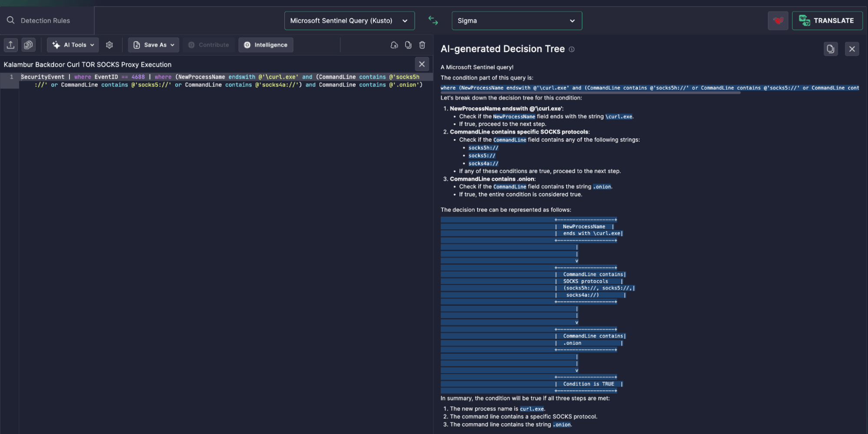Copy query using editor copy icon

(408, 45)
